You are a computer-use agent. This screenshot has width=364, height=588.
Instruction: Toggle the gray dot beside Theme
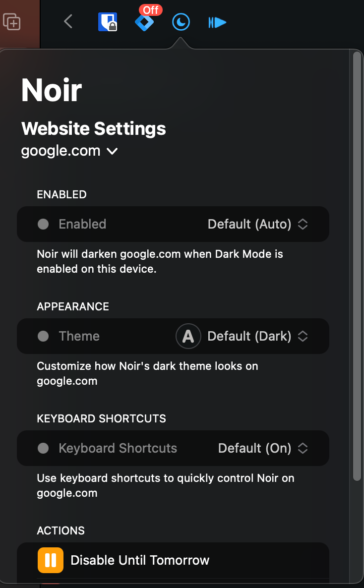click(x=43, y=336)
